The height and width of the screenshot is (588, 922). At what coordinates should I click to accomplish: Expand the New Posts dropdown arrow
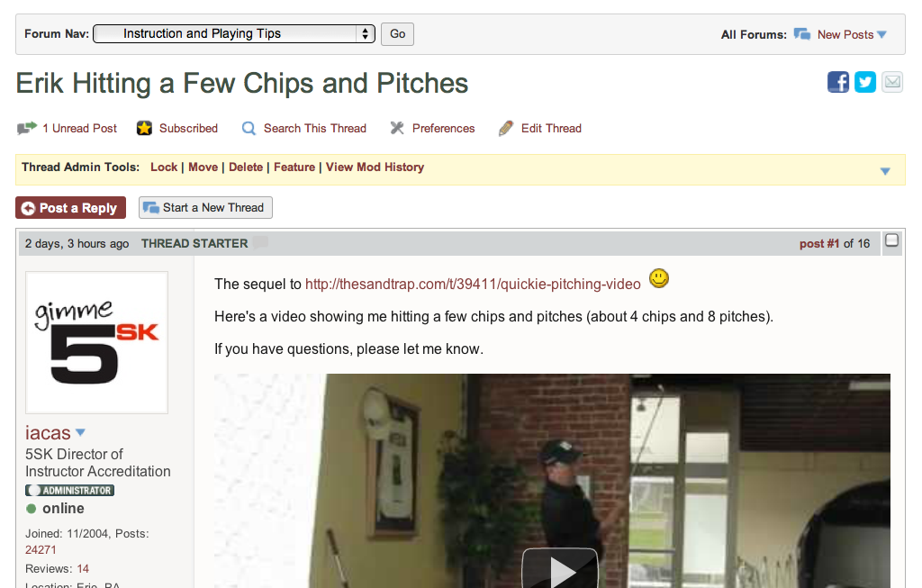click(882, 35)
